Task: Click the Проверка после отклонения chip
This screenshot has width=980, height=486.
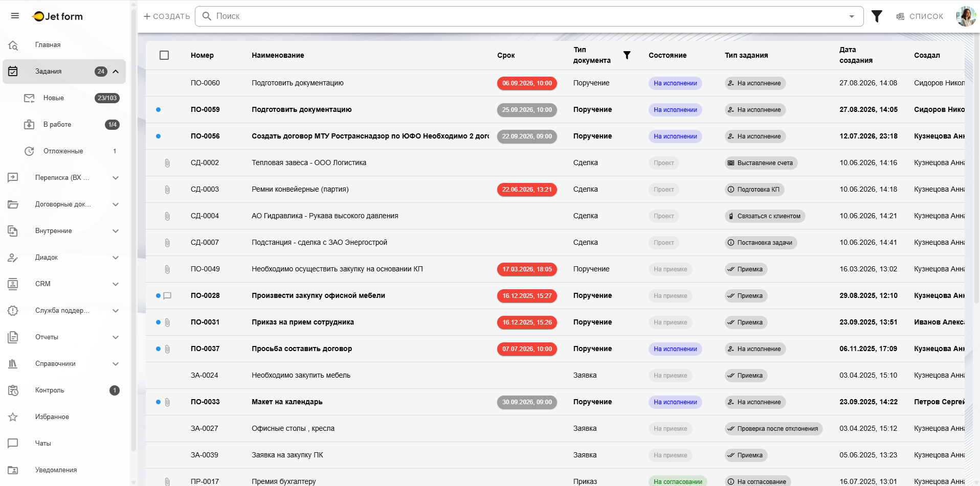Action: coord(773,429)
